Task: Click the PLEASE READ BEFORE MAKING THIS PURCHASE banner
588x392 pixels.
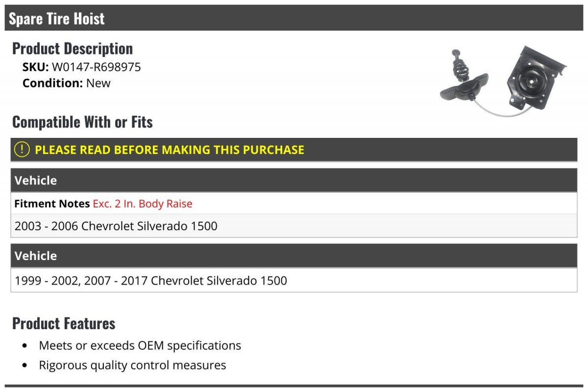Action: 294,150
